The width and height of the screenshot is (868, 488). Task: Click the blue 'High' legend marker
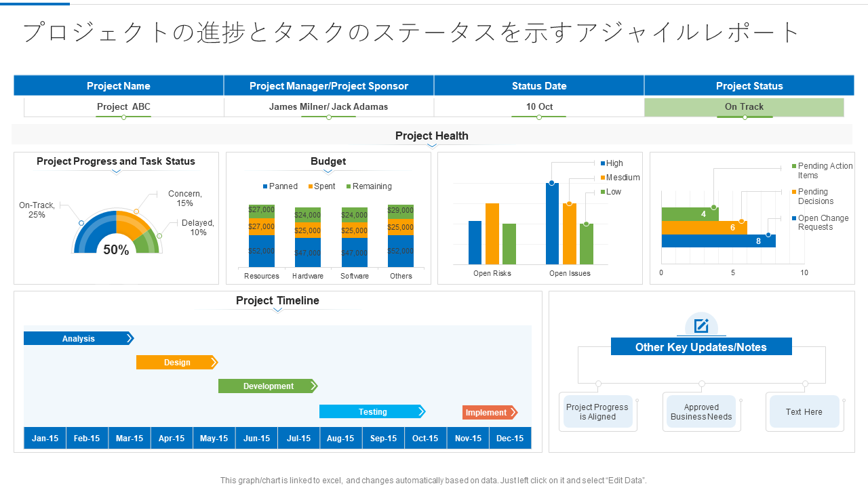click(x=602, y=163)
